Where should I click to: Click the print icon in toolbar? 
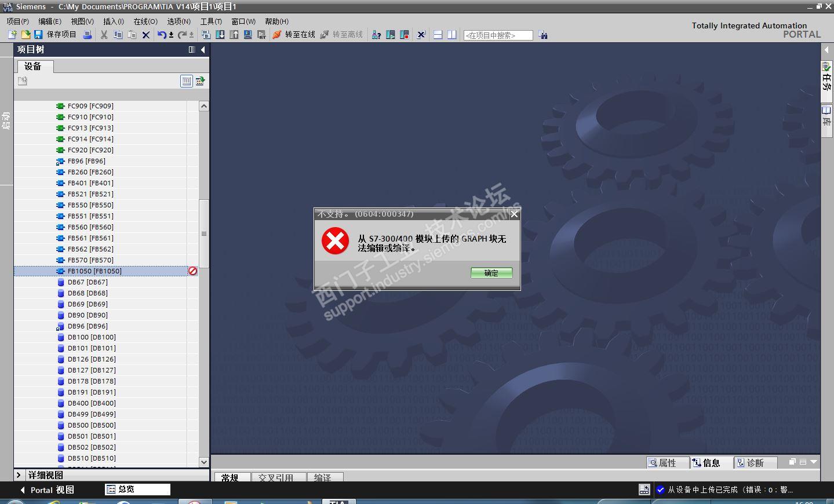[x=88, y=35]
